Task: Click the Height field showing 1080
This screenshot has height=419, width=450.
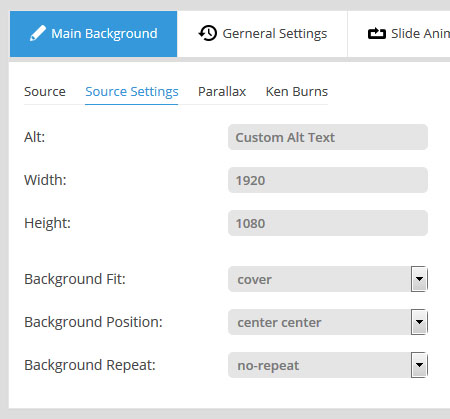Action: pos(328,223)
